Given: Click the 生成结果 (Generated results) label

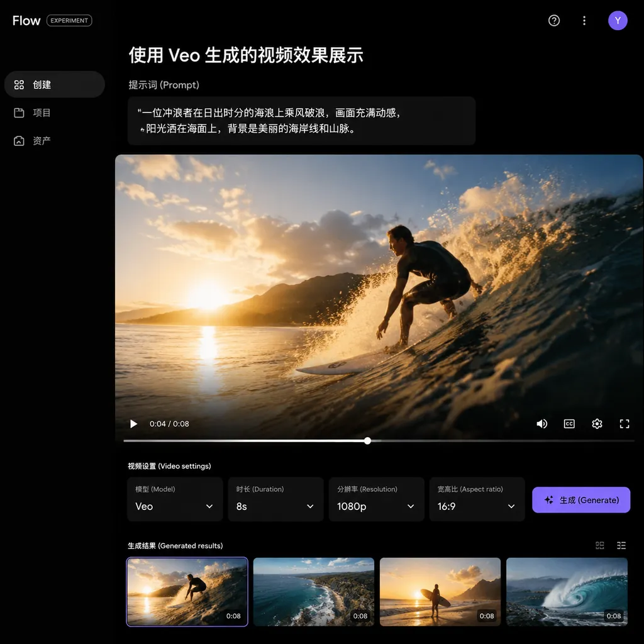Looking at the screenshot, I should pos(175,546).
